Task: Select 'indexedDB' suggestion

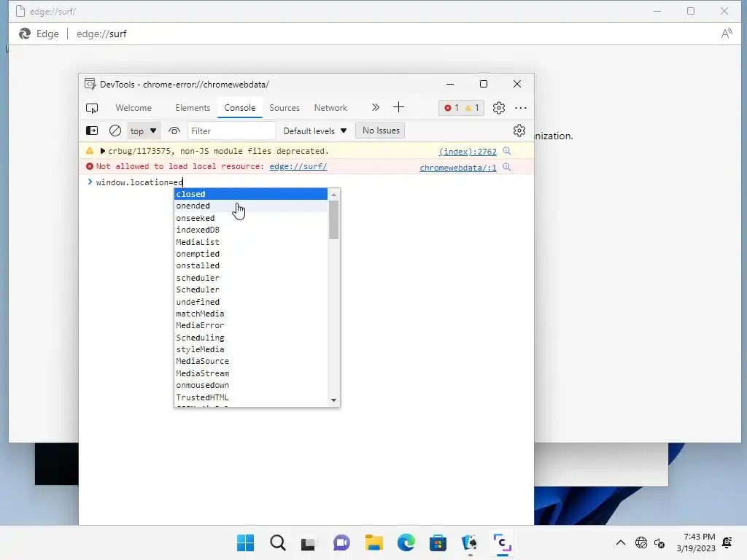Action: point(251,230)
